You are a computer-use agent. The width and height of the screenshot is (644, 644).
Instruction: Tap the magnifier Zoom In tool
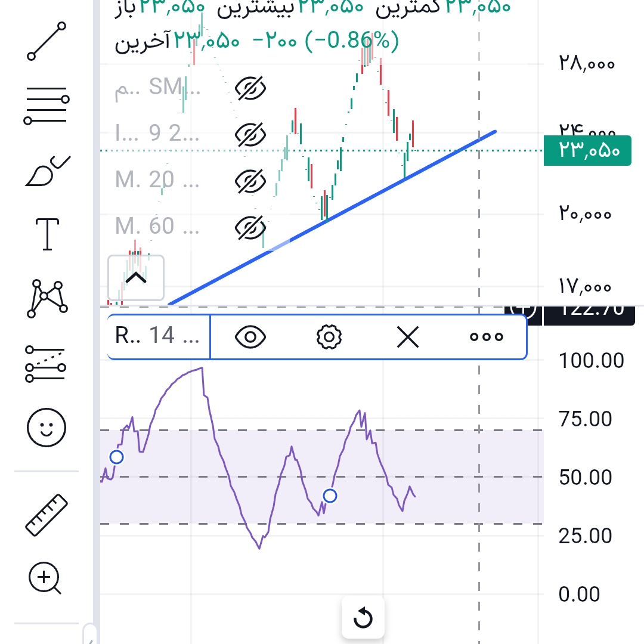pos(46,579)
